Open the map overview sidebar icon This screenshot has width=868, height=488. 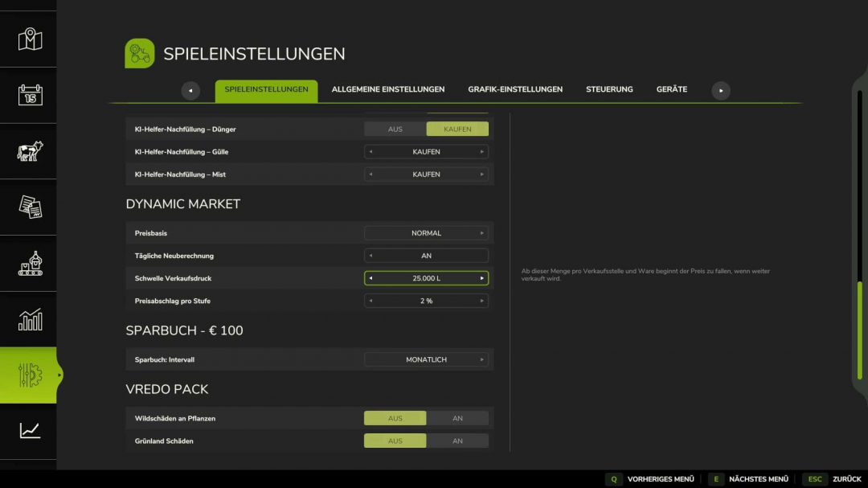pyautogui.click(x=30, y=39)
